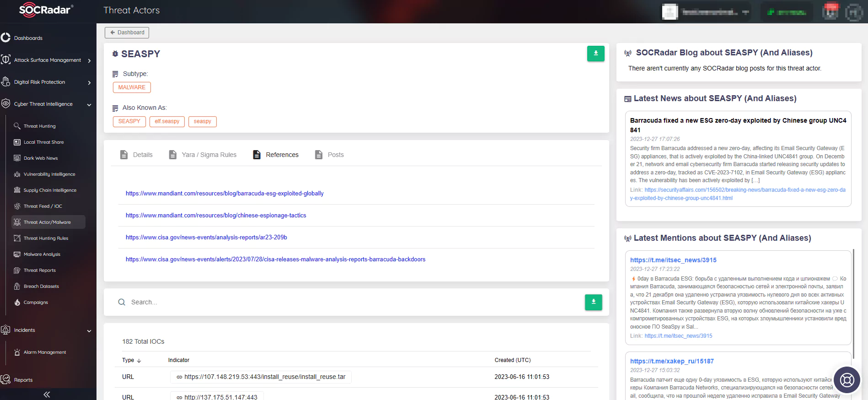Image resolution: width=868 pixels, height=400 pixels.
Task: Click Threat Feed / IOC icon
Action: (x=17, y=206)
